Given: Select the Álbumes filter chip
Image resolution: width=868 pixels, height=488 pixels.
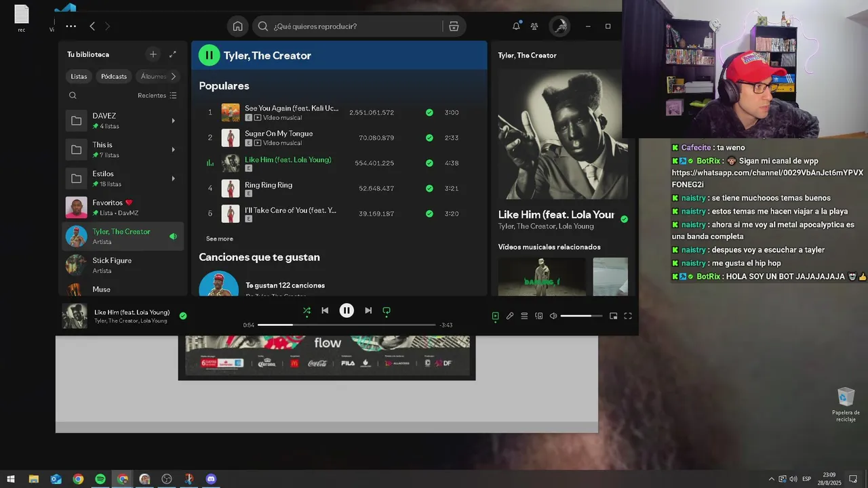Looking at the screenshot, I should tap(153, 77).
